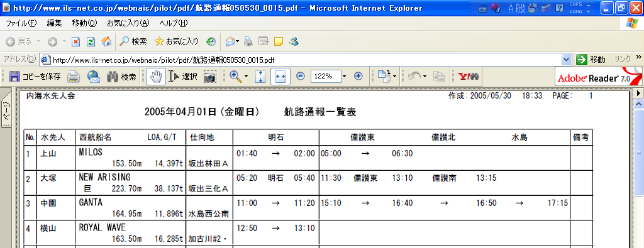Save a copy with コピーを保存
Image resolution: width=644 pixels, height=248 pixels.
point(35,76)
